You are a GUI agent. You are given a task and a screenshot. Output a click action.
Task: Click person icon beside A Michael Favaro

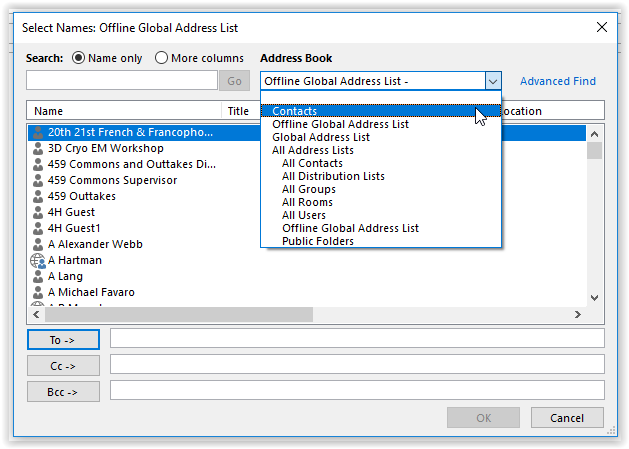coord(38,292)
